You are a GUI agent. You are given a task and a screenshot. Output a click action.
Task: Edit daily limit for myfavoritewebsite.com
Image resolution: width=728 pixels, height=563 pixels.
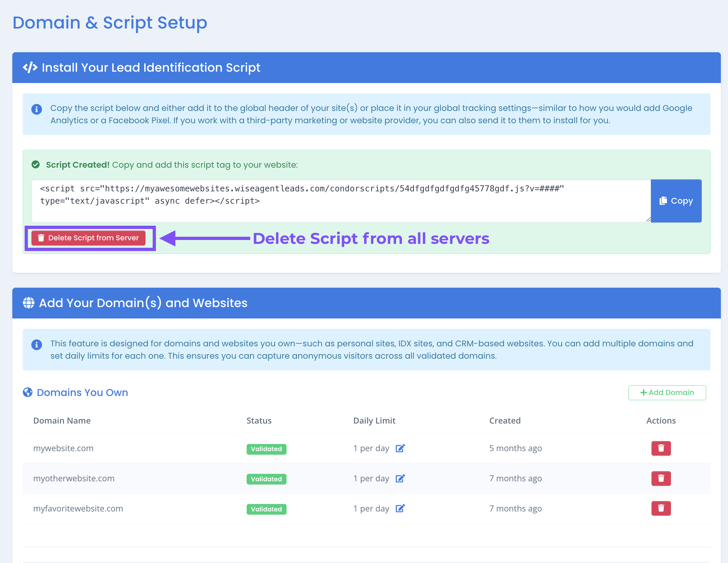pyautogui.click(x=400, y=508)
